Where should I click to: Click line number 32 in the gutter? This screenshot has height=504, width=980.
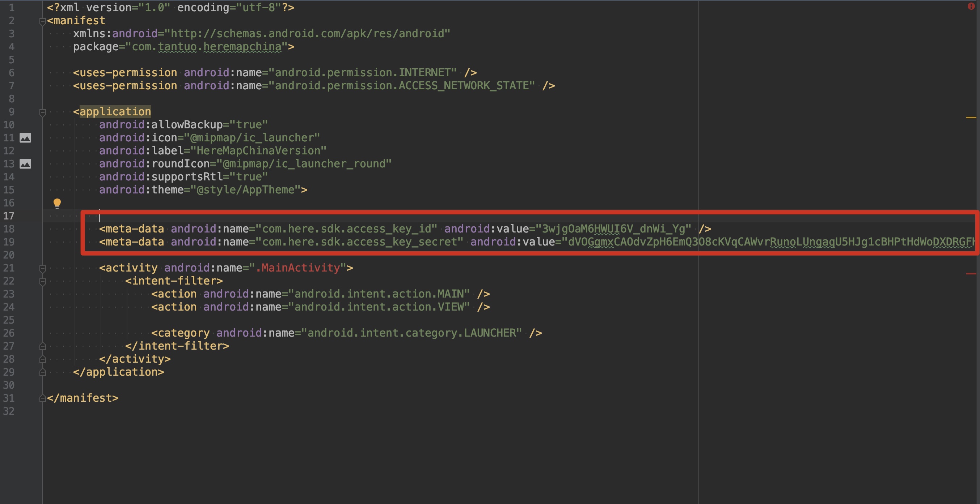(9, 411)
